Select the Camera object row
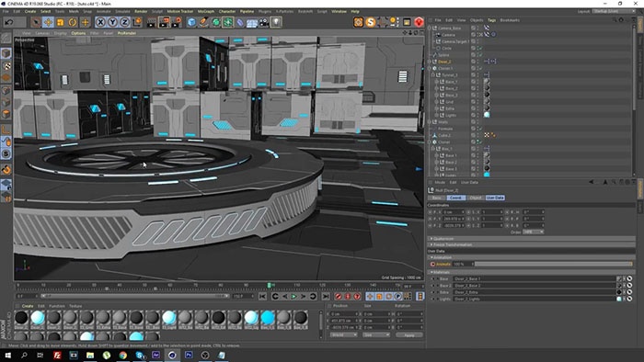Image resolution: width=644 pixels, height=362 pixels. click(448, 35)
